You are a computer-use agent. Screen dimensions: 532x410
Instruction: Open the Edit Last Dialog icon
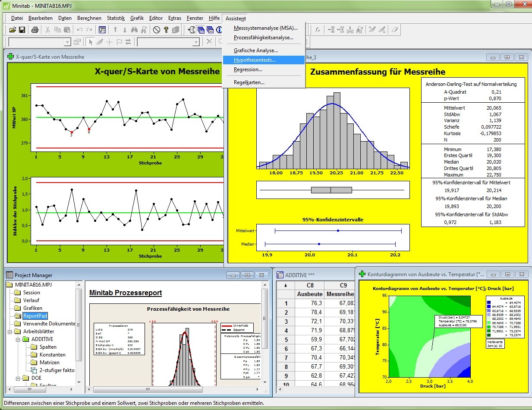click(102, 30)
